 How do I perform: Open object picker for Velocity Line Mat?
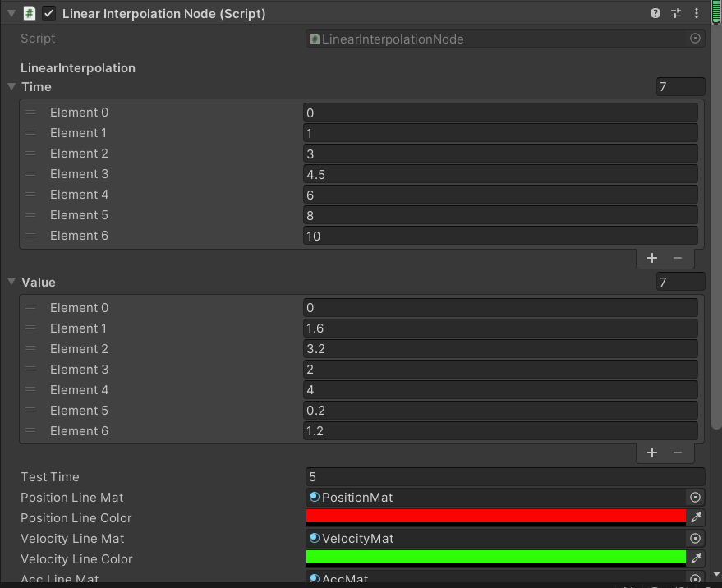(695, 538)
